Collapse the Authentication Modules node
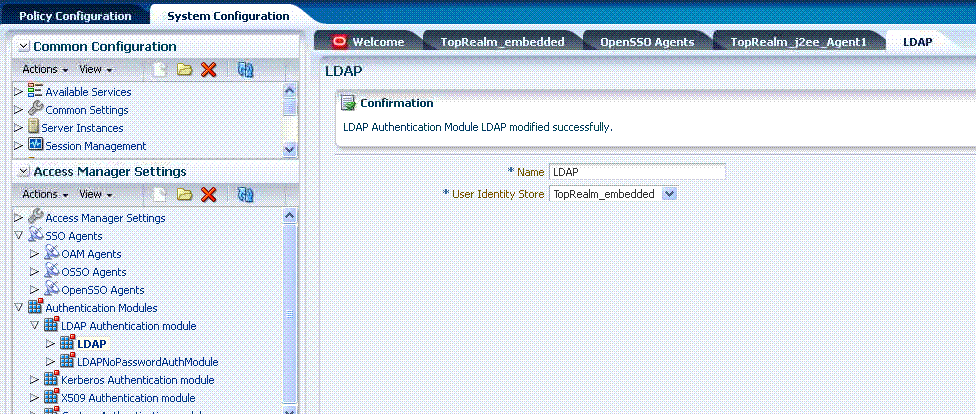Screen dimensions: 976x414 tap(19, 308)
